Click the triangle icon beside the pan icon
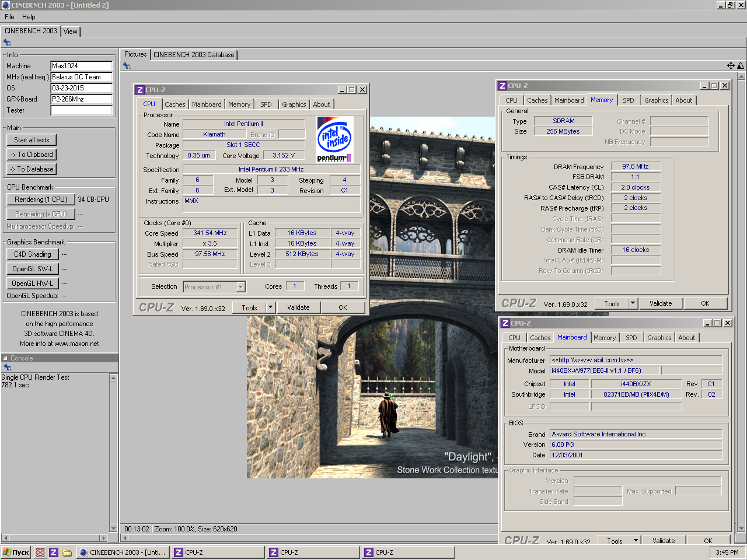Viewport: 747px width, 560px height. [x=741, y=66]
